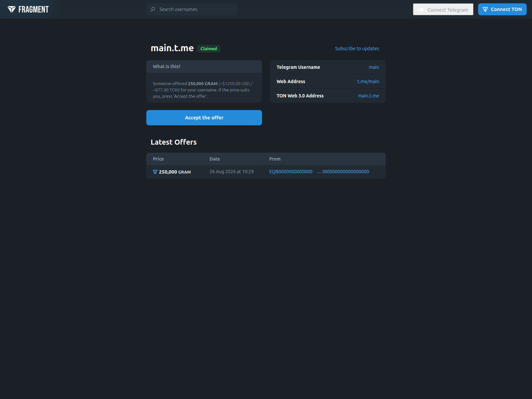Screen dimensions: 532x399
Task: Open the EQB0000 sender wallet address
Action: coord(319,172)
